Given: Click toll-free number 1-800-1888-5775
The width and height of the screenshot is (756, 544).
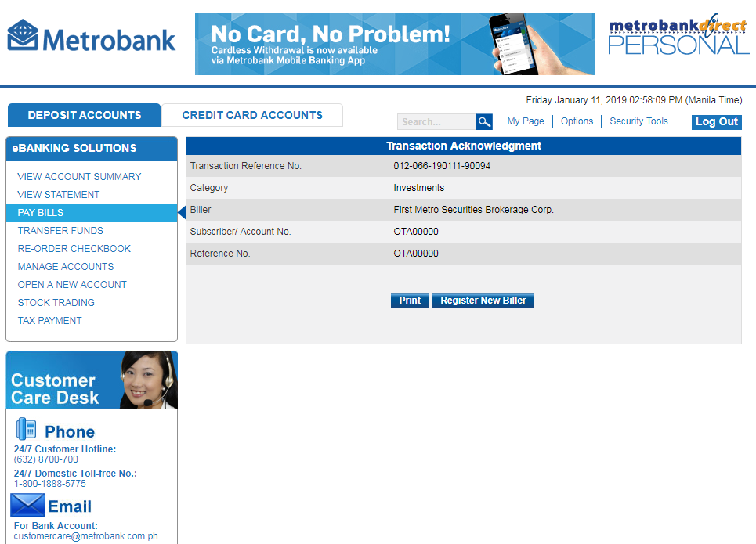Looking at the screenshot, I should (x=49, y=484).
